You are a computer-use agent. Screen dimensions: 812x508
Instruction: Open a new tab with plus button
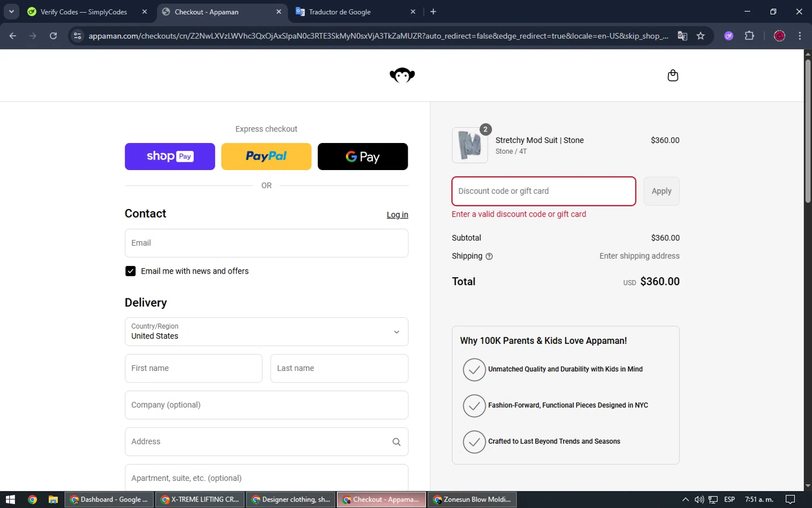click(x=433, y=11)
